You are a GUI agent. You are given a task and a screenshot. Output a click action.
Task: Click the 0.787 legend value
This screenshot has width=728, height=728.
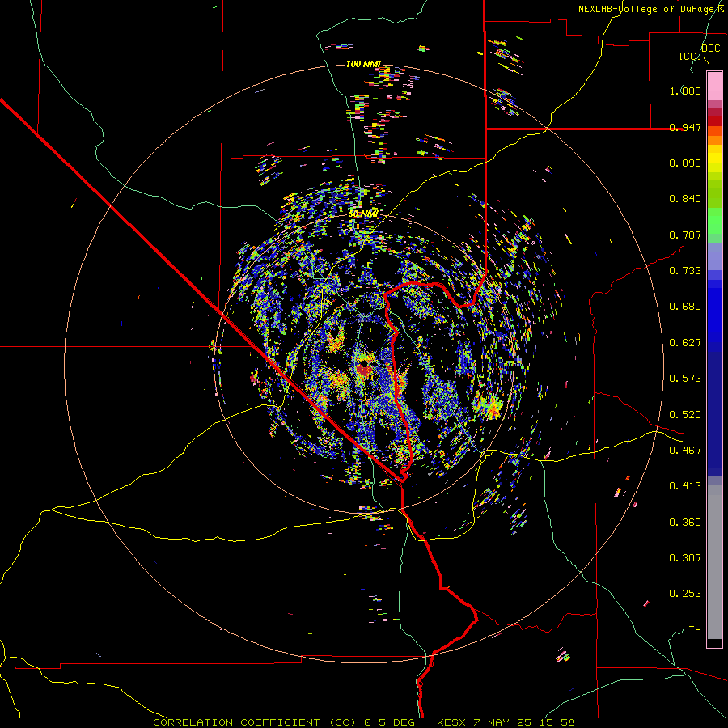[x=685, y=235]
